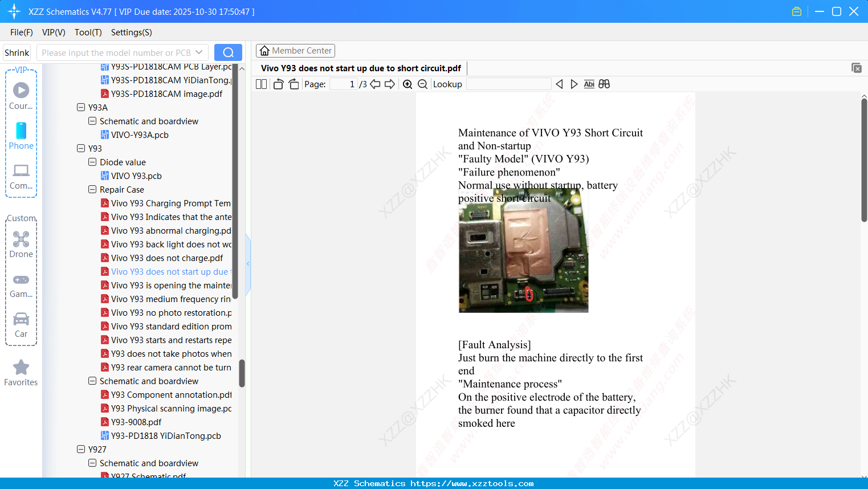Find next lookup match

pos(574,84)
